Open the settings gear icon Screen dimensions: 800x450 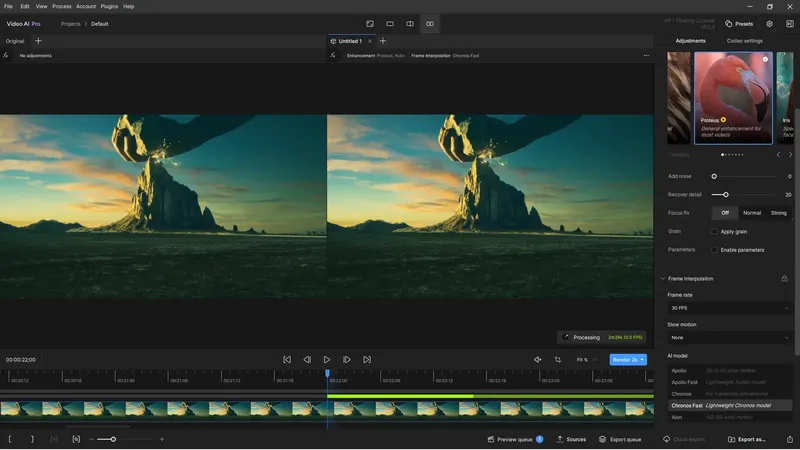[769, 23]
